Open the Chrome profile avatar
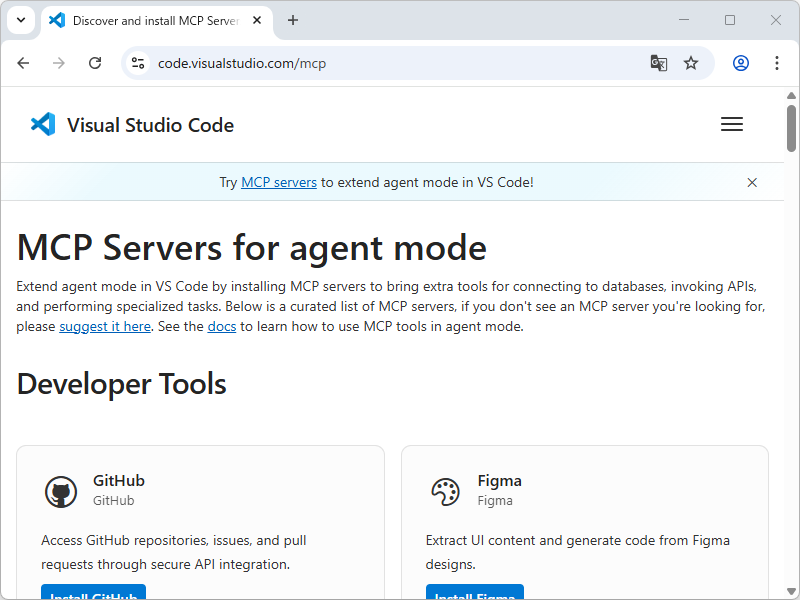Image resolution: width=800 pixels, height=600 pixels. (x=741, y=63)
